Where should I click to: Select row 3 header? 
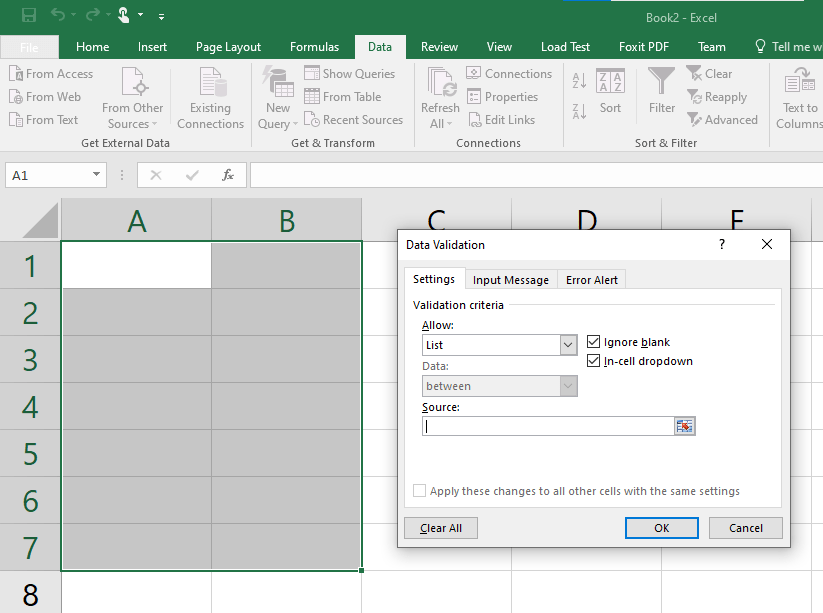(x=30, y=360)
